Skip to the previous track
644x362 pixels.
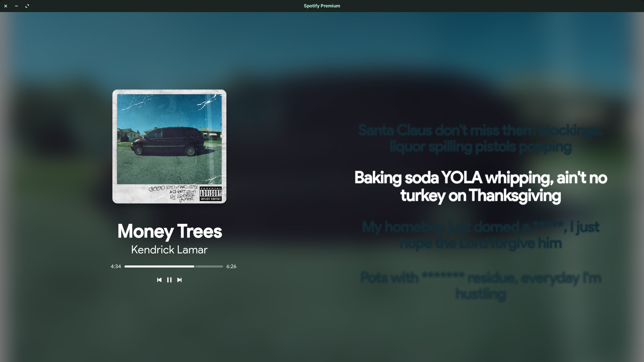[159, 280]
